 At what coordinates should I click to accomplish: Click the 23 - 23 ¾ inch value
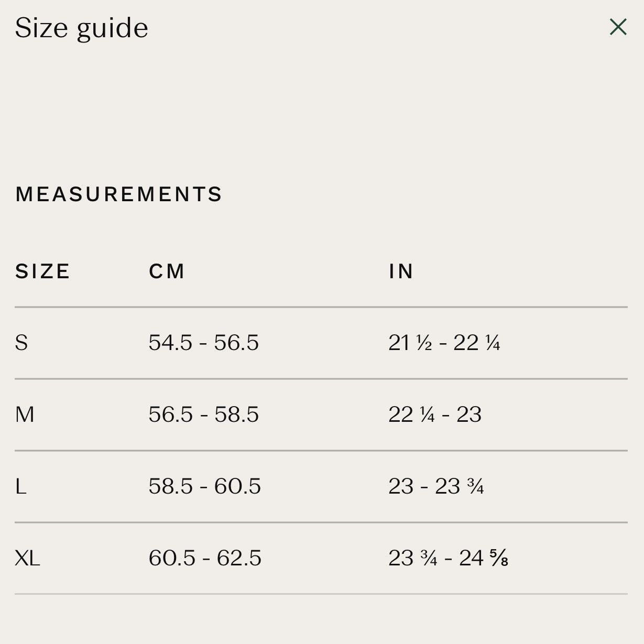(436, 486)
